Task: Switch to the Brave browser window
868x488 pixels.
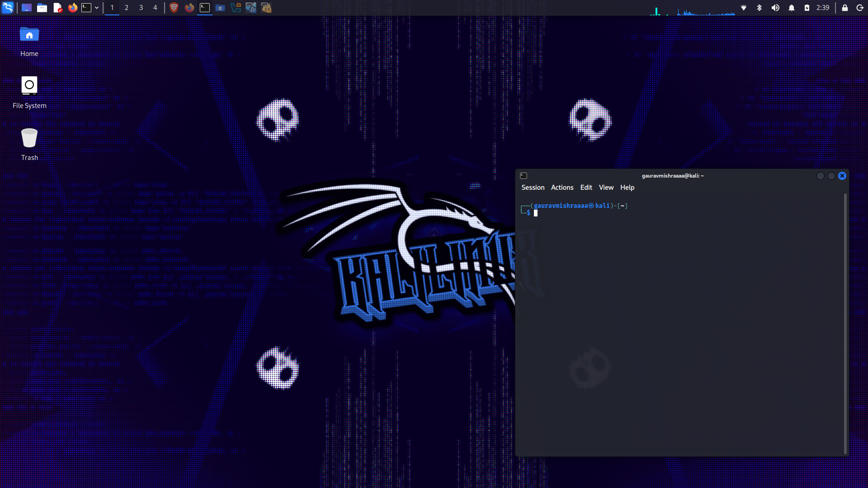Action: point(174,8)
